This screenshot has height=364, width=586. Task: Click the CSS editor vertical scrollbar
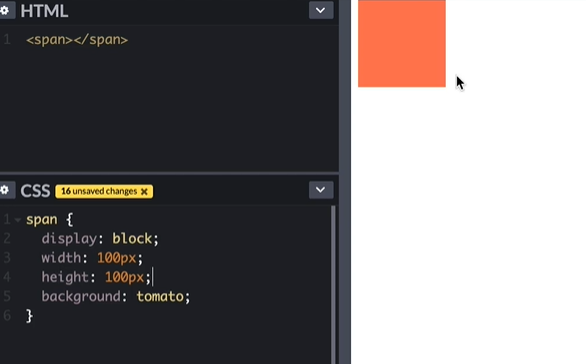click(x=333, y=284)
